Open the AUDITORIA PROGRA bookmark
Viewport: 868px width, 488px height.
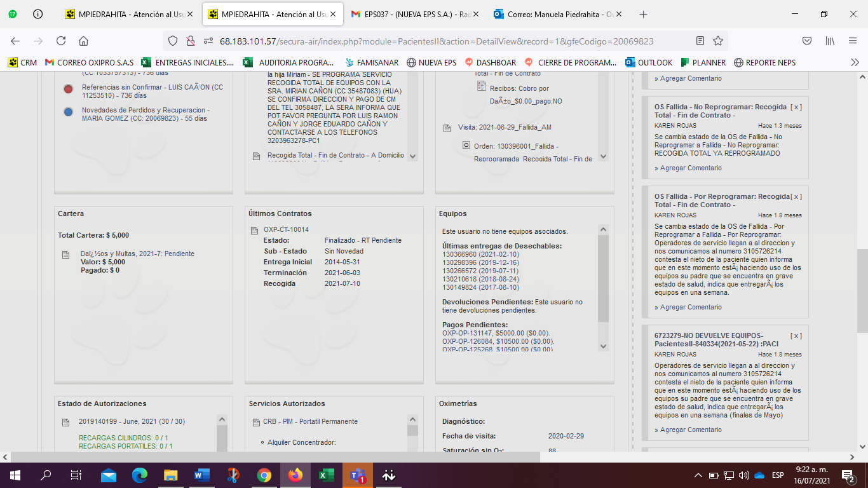(288, 62)
